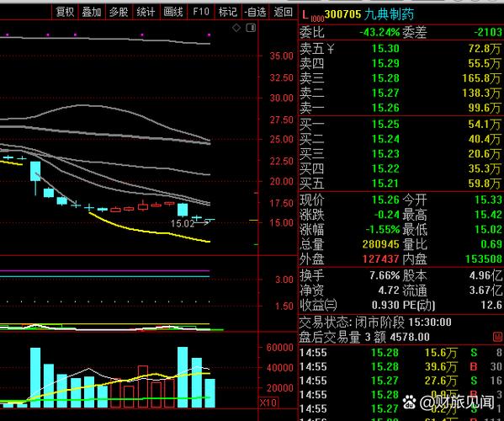The image size is (504, 421).
Task: Click the tallest cyan volume bar on left
Action: coord(35,377)
